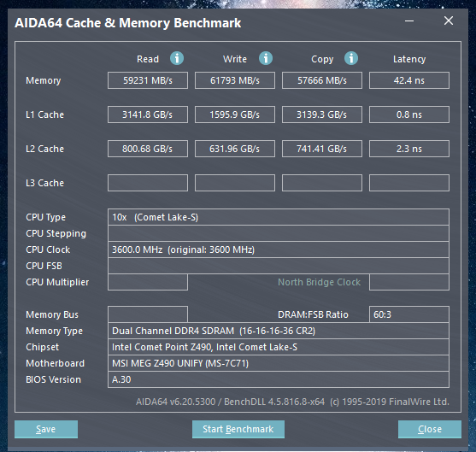Minimize the AIDA64 benchmark window
This screenshot has width=476, height=452.
(x=409, y=21)
